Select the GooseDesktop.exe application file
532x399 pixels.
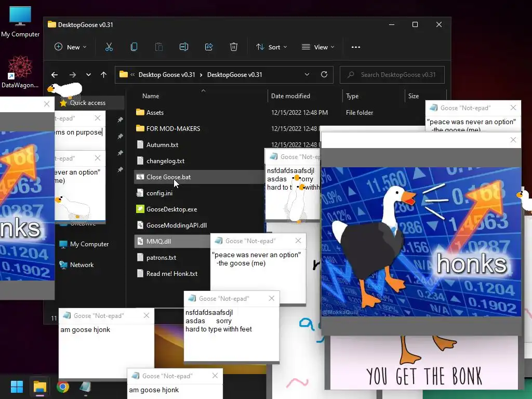pos(171,209)
